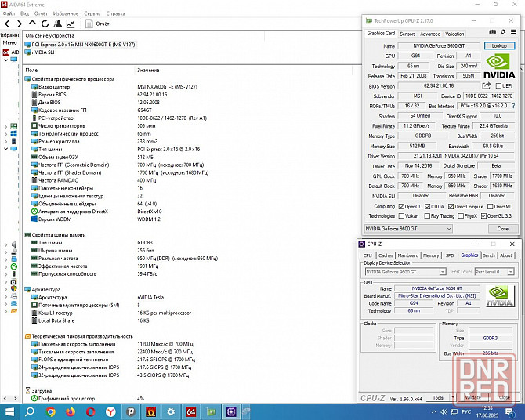525x420 pixels.
Task: Toggle the PhysX checkbox
Action: click(x=461, y=216)
